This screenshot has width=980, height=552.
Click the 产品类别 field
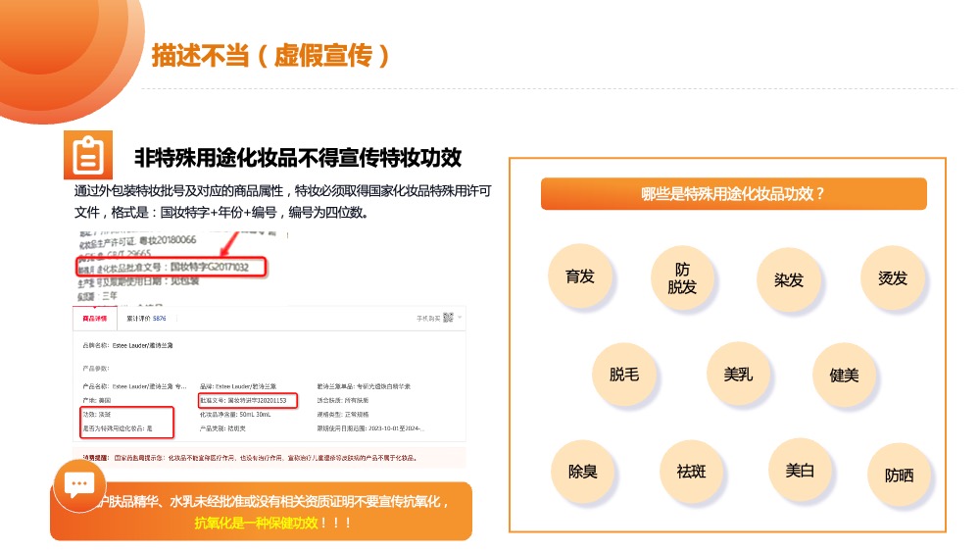[222, 428]
